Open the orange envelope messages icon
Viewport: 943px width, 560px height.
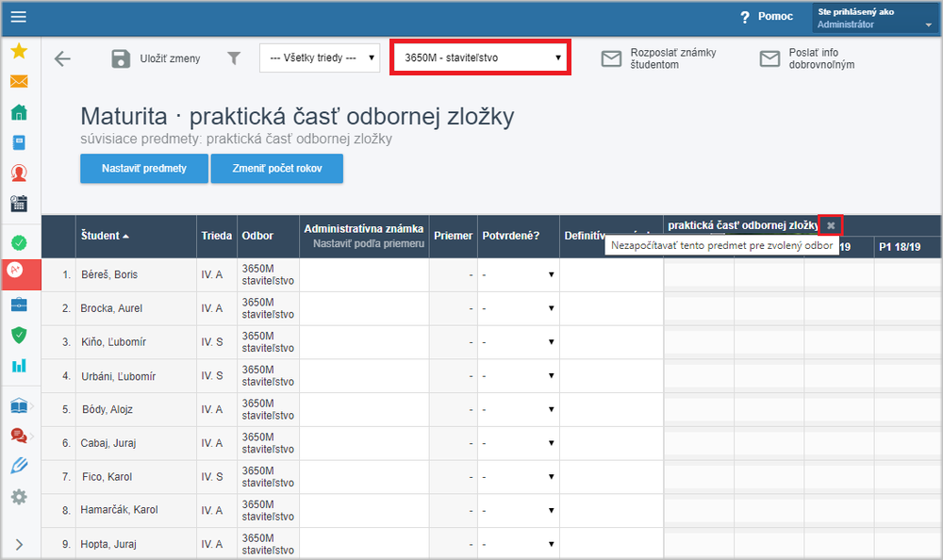click(x=19, y=81)
